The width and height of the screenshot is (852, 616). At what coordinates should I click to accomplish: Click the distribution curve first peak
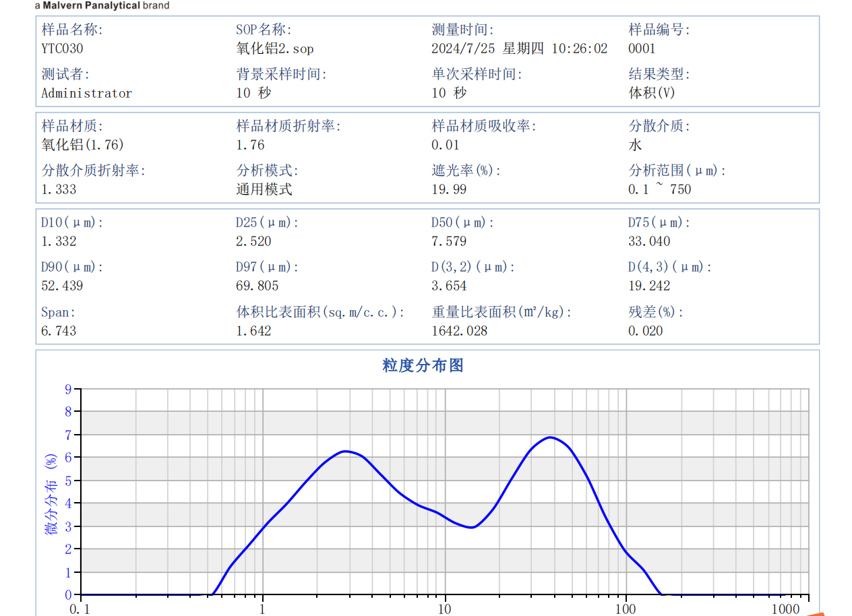click(x=346, y=452)
